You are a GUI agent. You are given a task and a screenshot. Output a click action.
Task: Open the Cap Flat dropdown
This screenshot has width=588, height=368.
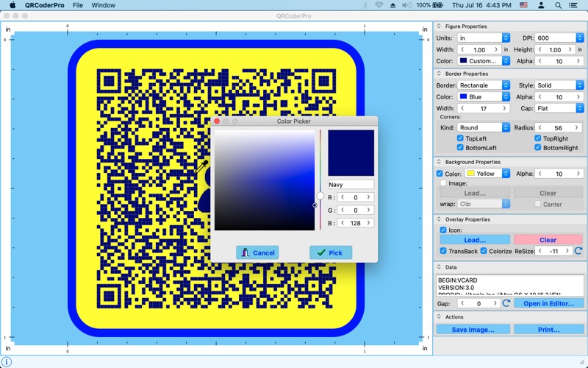tap(559, 108)
